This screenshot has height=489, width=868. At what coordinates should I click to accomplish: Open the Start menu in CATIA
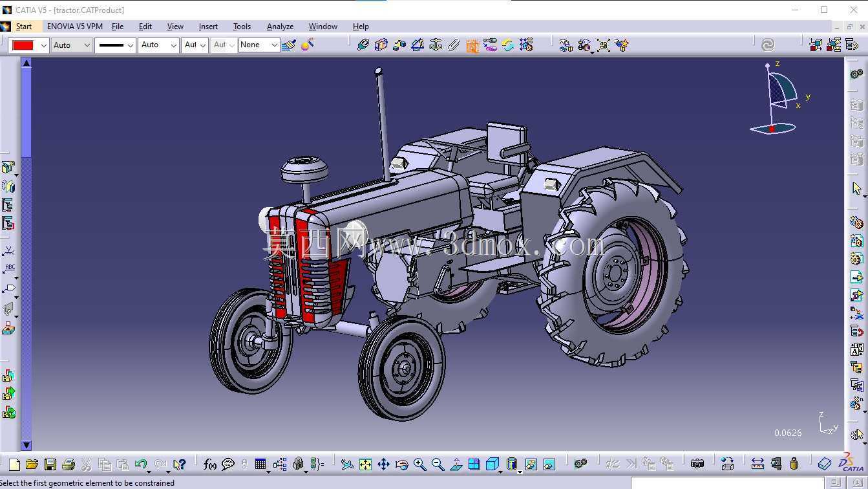(x=24, y=27)
